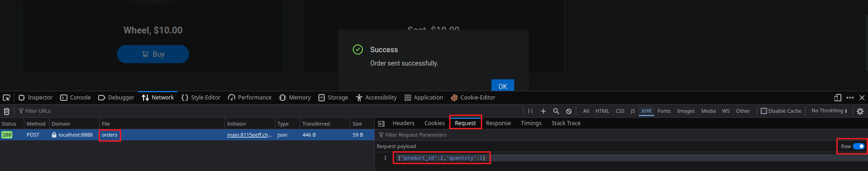Pause network recording
This screenshot has width=868, height=171.
530,111
